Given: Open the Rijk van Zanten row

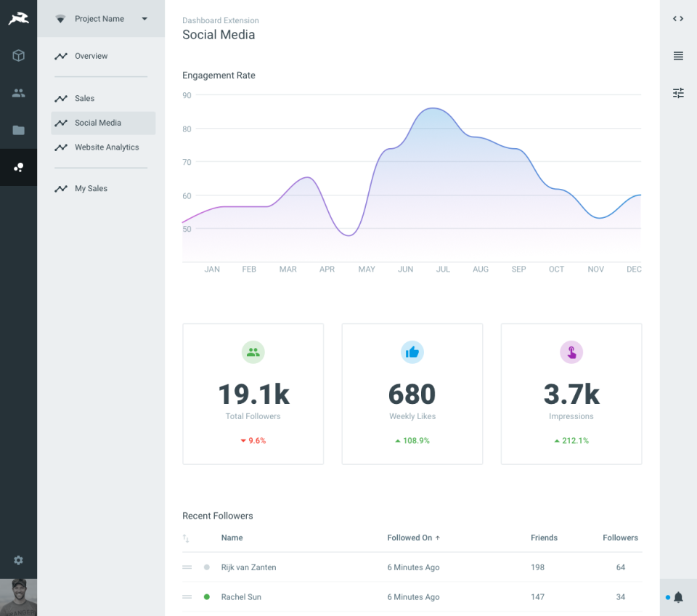Looking at the screenshot, I should coord(412,567).
